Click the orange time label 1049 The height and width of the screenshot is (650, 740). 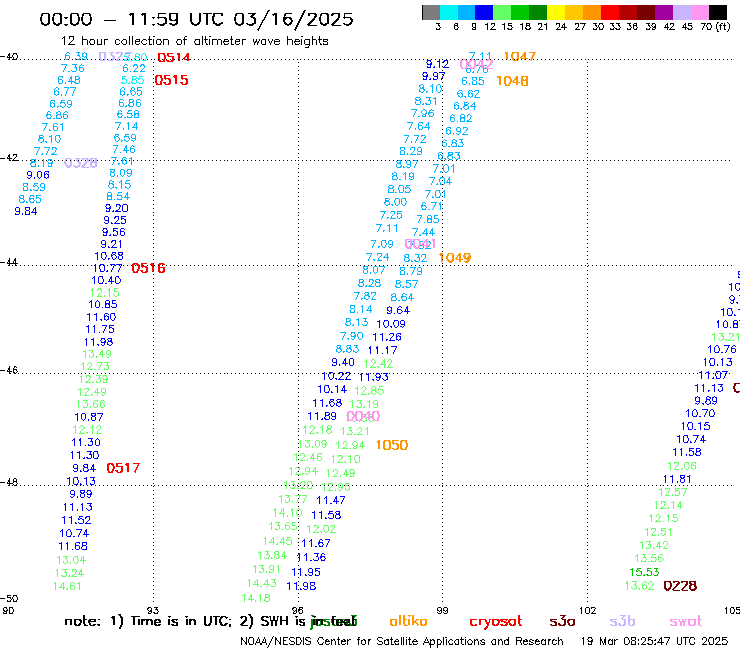[x=454, y=258]
